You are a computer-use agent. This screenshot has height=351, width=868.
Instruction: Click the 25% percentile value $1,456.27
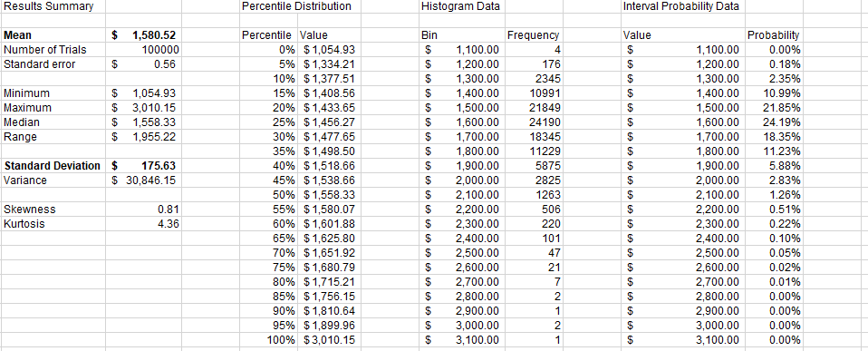click(329, 122)
